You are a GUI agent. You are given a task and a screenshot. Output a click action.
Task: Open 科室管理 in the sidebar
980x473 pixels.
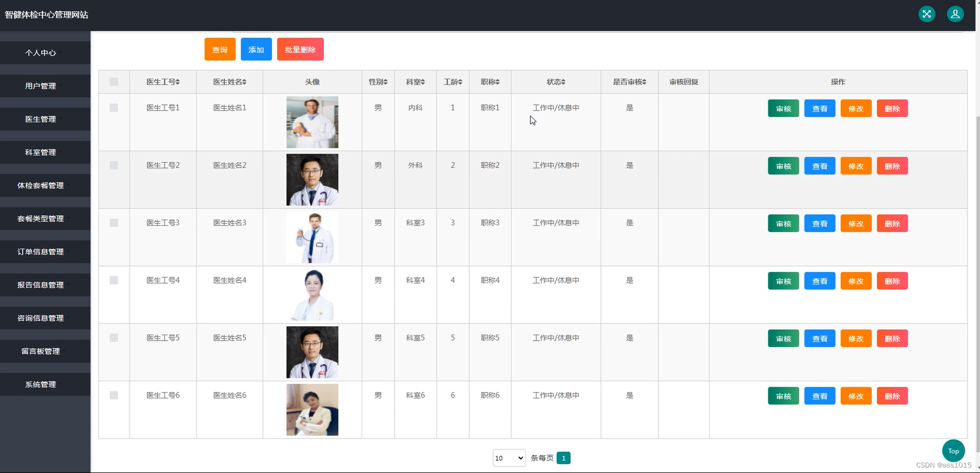(x=45, y=152)
